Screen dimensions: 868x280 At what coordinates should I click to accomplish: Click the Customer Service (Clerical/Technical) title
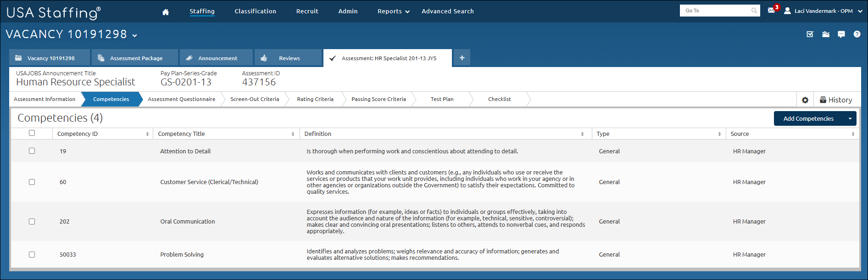[x=209, y=182]
